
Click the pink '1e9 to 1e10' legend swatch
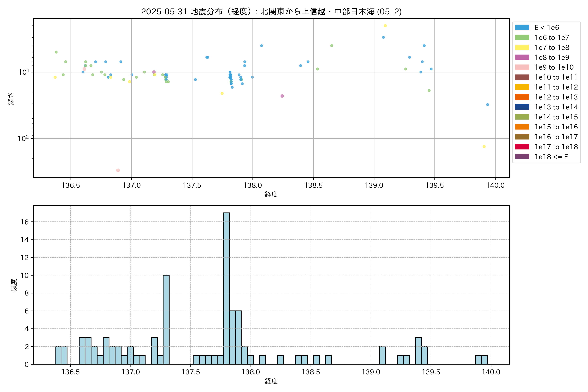click(x=522, y=67)
